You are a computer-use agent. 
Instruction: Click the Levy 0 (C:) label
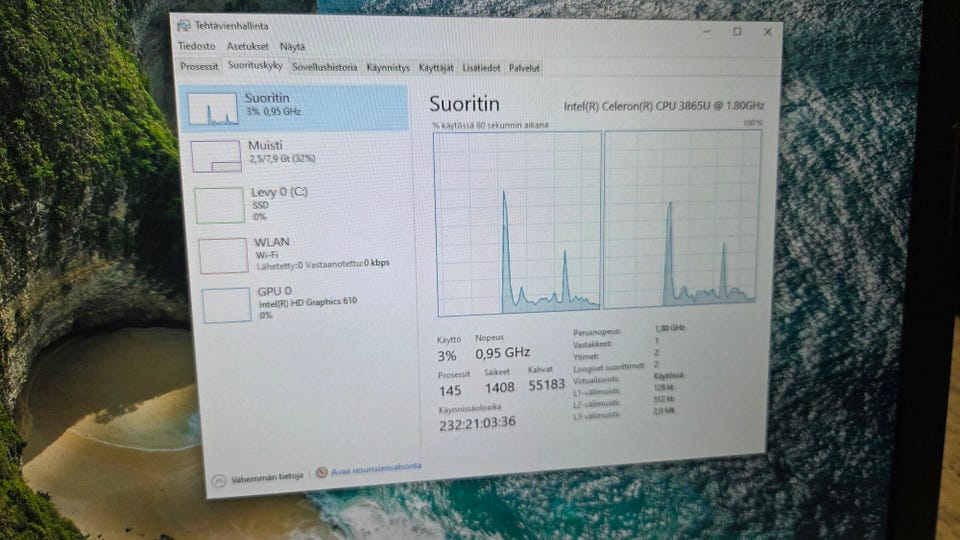pyautogui.click(x=279, y=192)
